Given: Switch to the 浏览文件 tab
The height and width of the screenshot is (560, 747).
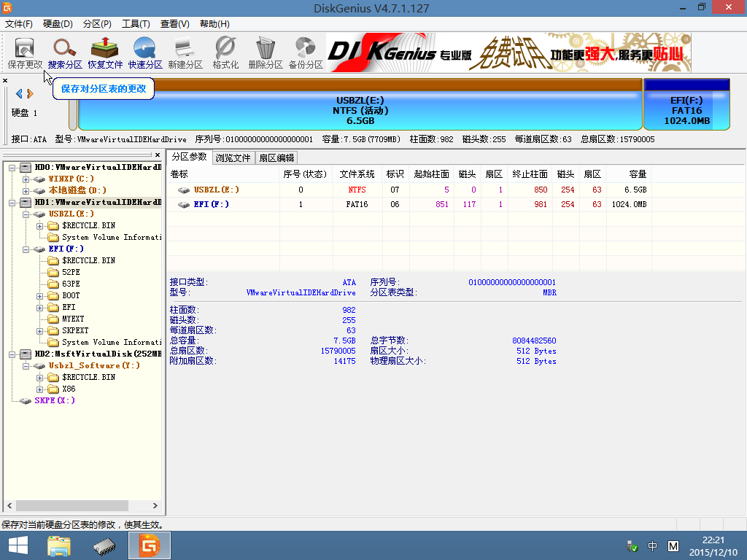Looking at the screenshot, I should click(x=233, y=157).
